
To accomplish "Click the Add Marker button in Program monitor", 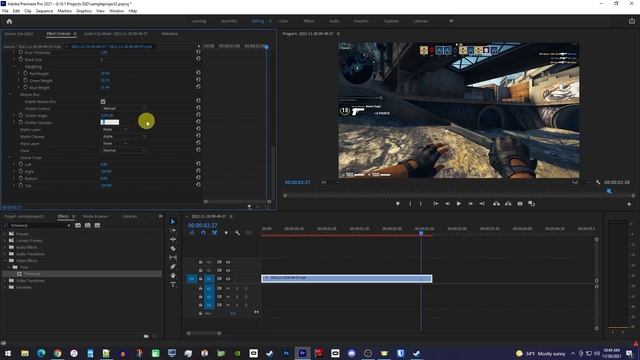I will pos(398,203).
